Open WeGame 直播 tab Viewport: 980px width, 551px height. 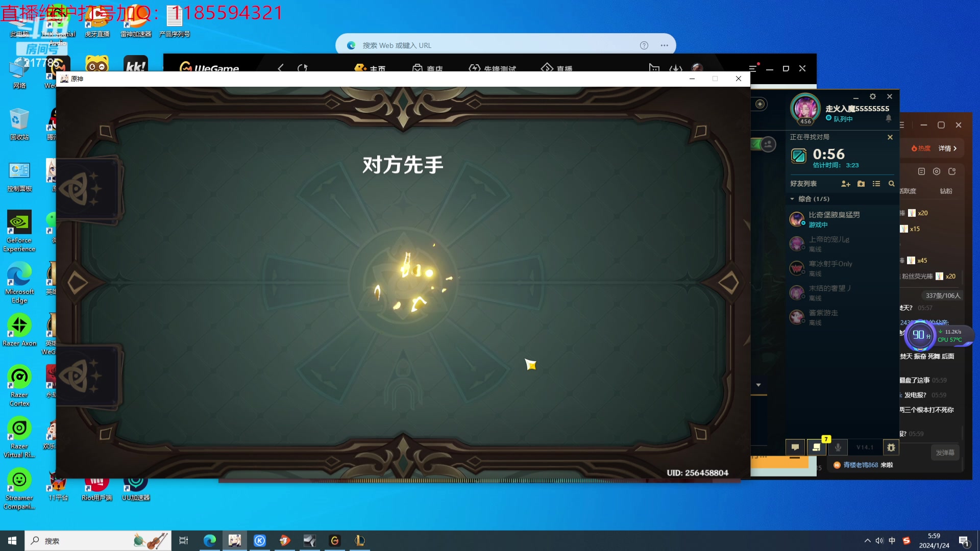click(557, 68)
